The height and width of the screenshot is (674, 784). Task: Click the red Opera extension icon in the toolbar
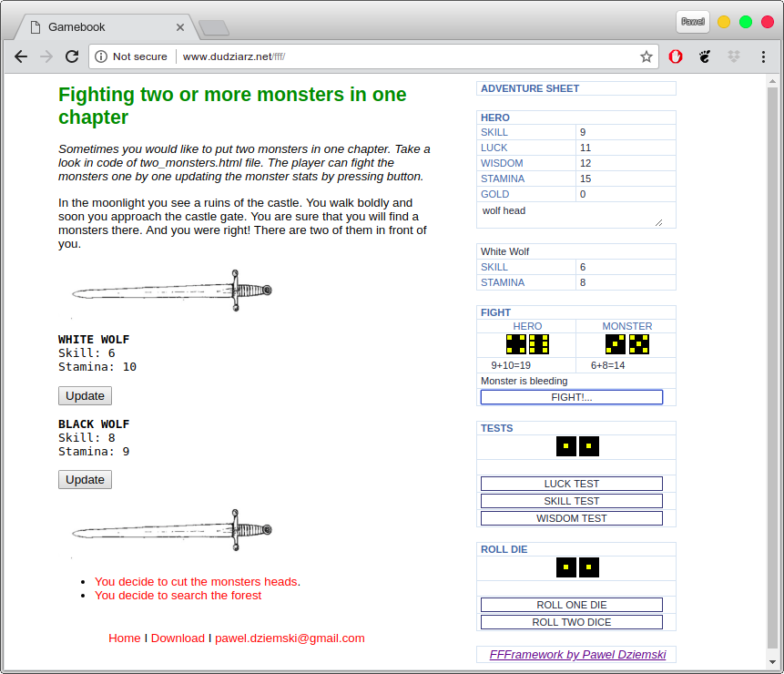(x=676, y=56)
